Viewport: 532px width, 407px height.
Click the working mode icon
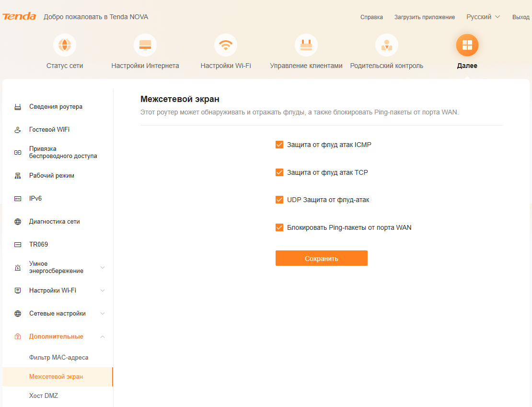[x=18, y=176]
